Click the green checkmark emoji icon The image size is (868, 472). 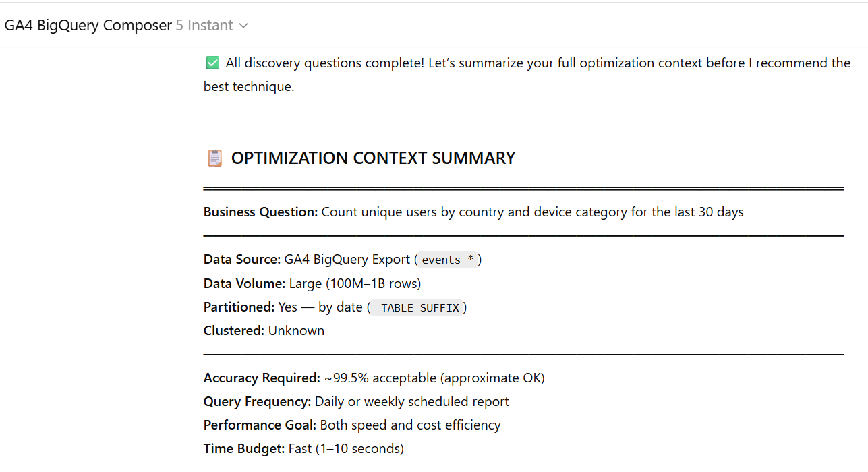coord(212,63)
